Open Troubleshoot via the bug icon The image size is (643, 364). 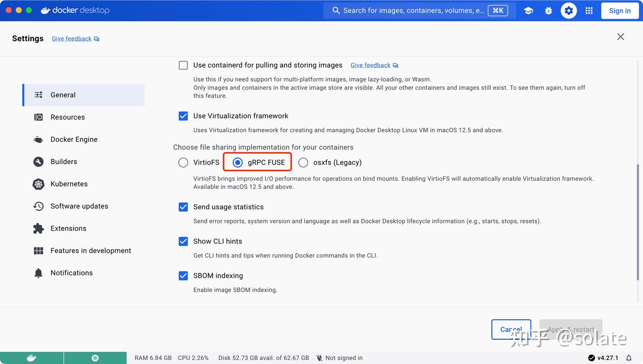tap(548, 10)
